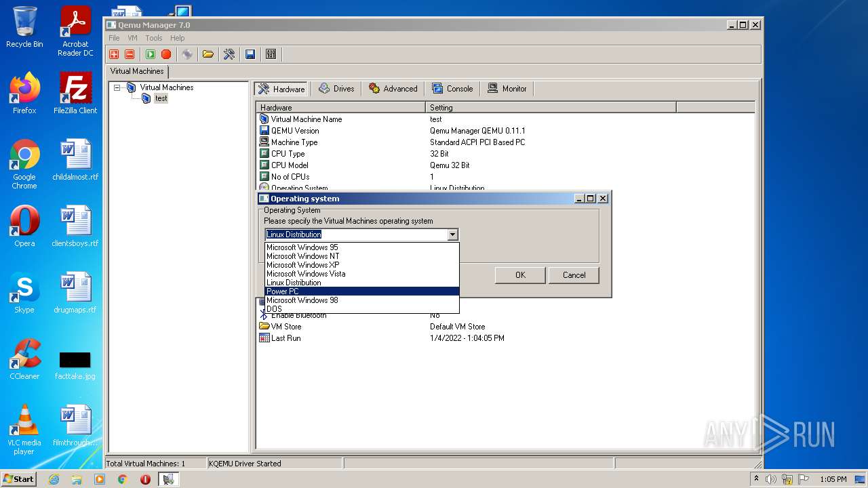This screenshot has height=488, width=868.
Task: Open the Recycle Bin desktop icon
Action: point(24,27)
